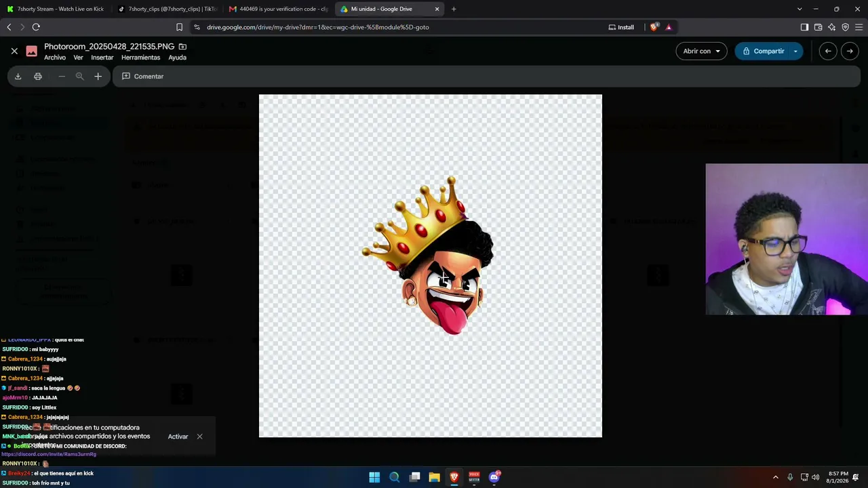Image resolution: width=868 pixels, height=488 pixels.
Task: Open Windows Search from the taskbar
Action: 394,477
